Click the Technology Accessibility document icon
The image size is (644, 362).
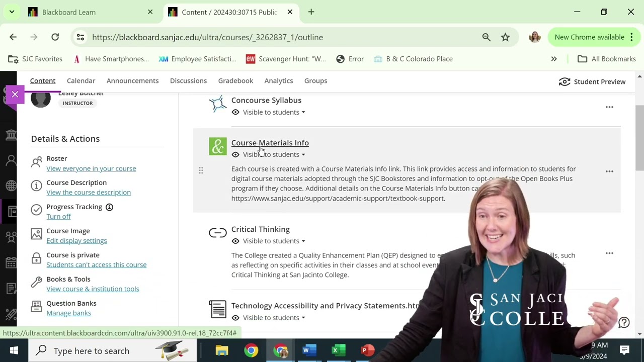218,309
